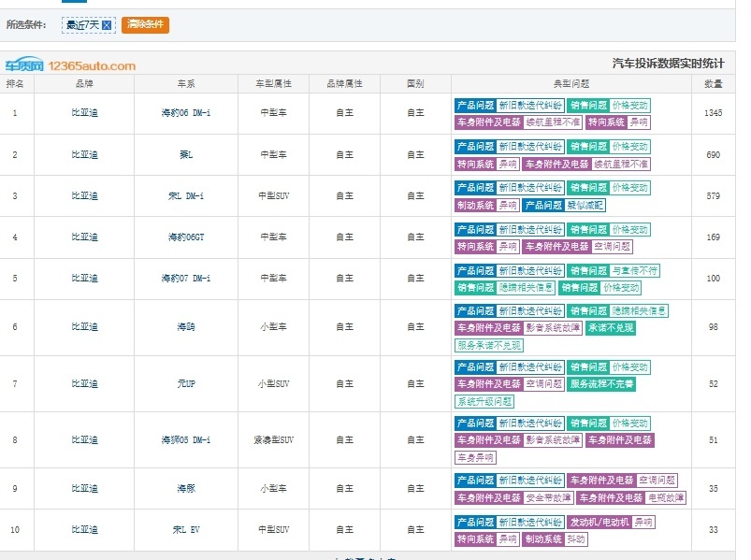Open the 海豹06 DM-i car series link

pos(186,113)
